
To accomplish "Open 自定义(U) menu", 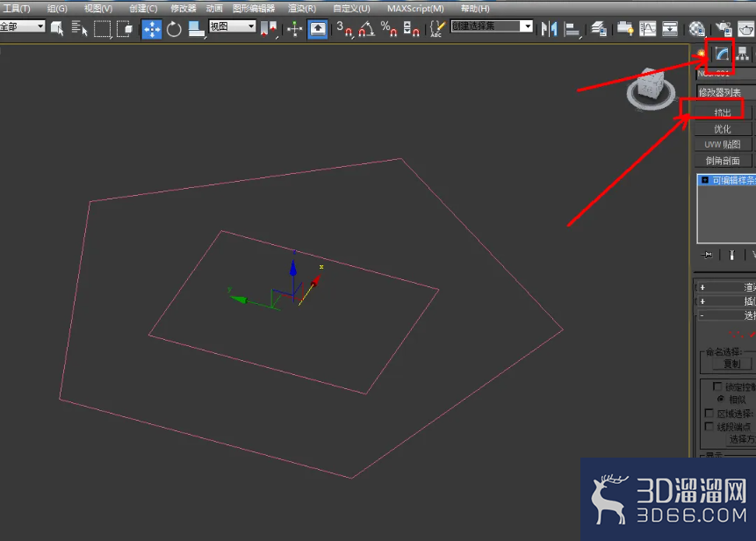I will (351, 9).
